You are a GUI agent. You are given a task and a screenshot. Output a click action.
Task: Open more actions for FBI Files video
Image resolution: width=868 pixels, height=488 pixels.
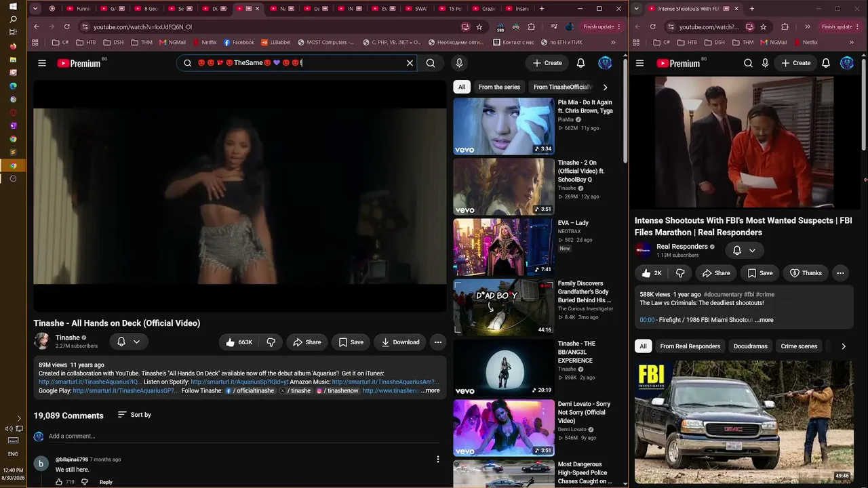pyautogui.click(x=840, y=273)
